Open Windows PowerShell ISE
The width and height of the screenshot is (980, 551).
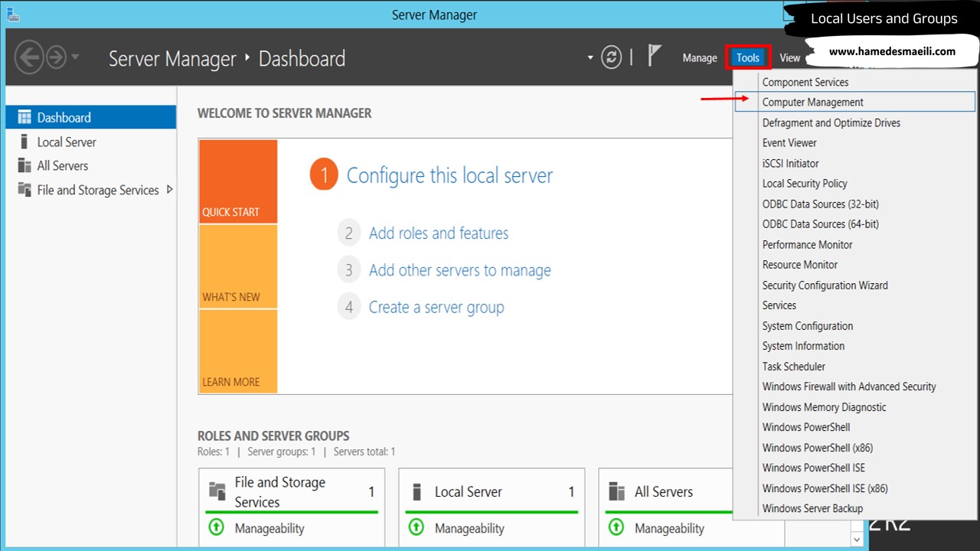(x=855, y=468)
